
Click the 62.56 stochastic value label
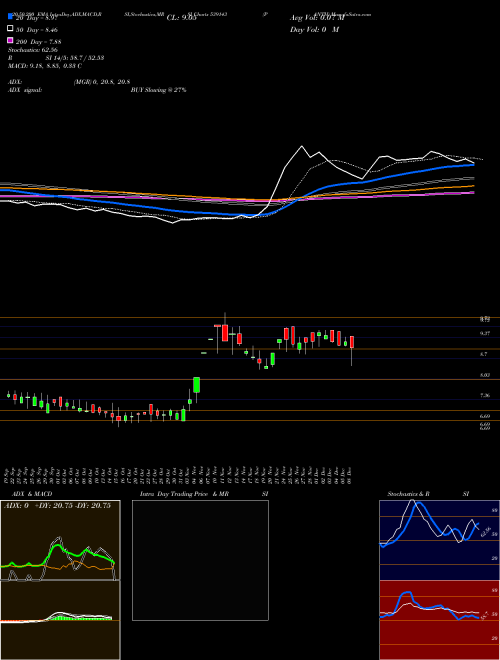click(485, 532)
